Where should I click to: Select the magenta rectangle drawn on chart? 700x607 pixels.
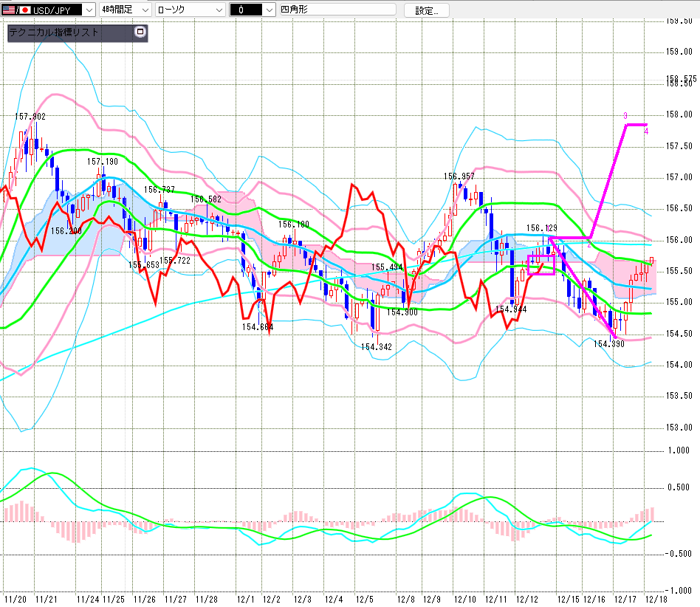[541, 265]
